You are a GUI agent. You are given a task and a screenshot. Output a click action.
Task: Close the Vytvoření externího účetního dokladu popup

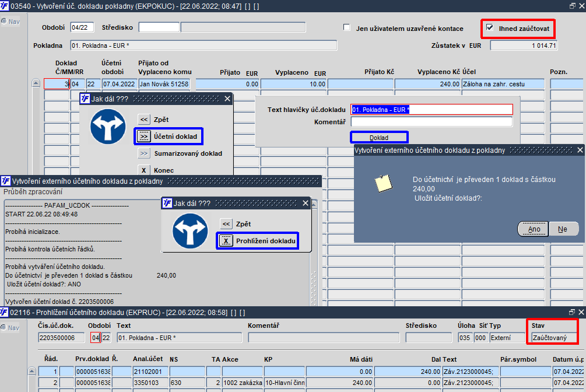point(580,150)
